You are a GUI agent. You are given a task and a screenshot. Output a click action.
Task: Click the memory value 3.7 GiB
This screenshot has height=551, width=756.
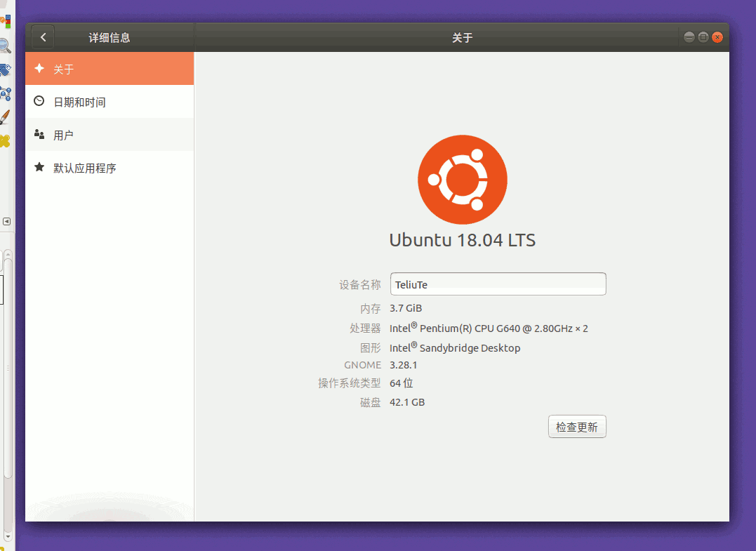click(406, 308)
